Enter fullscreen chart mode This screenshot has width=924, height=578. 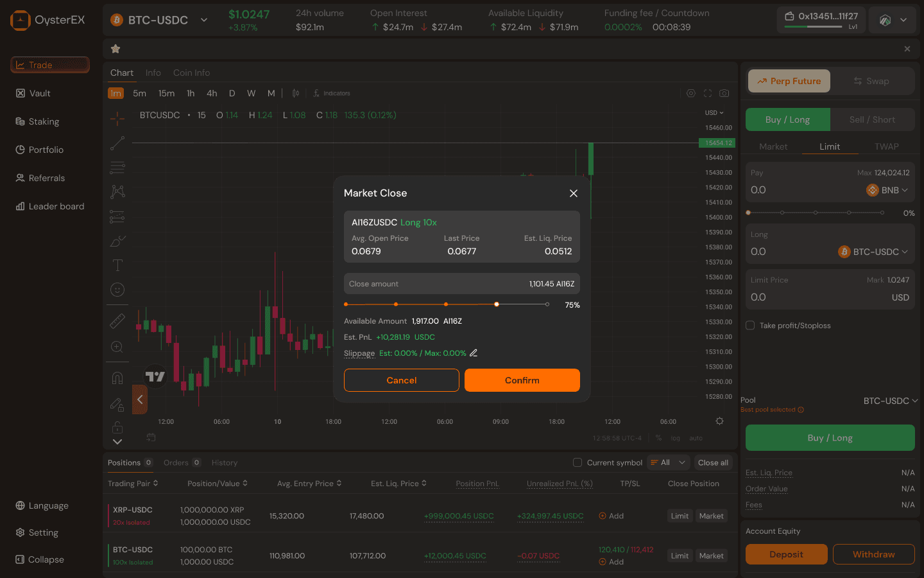[708, 93]
